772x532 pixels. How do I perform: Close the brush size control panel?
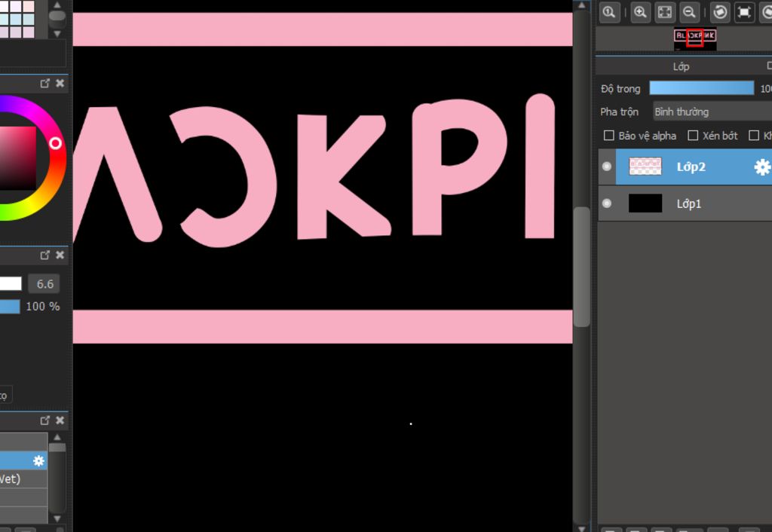60,255
